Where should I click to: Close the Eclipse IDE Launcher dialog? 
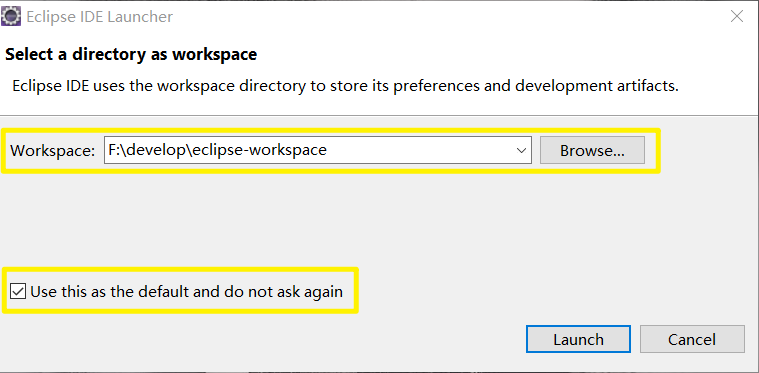pos(737,16)
